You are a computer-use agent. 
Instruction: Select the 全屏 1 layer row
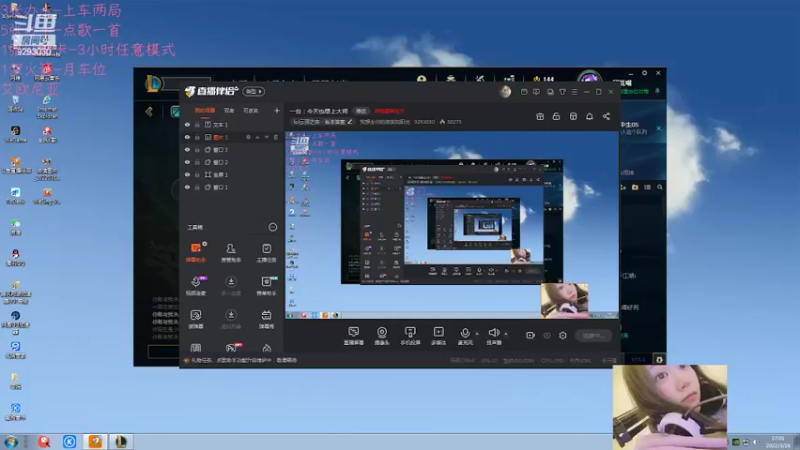pyautogui.click(x=232, y=175)
